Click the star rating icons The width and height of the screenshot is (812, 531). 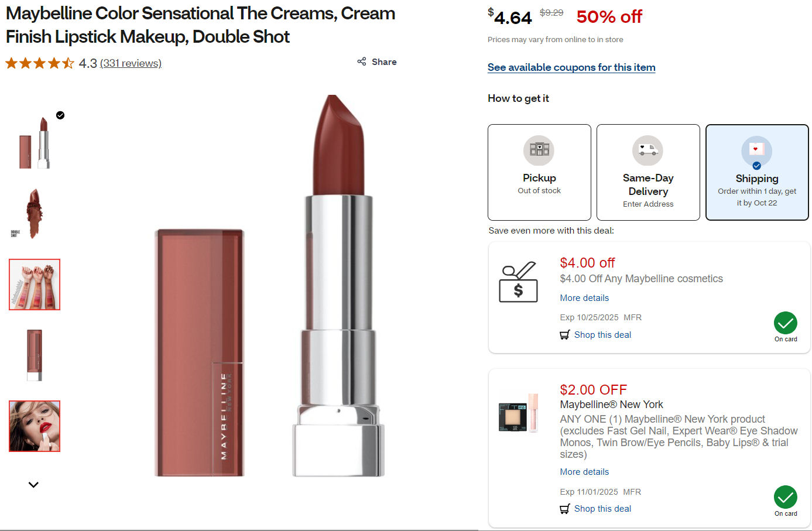[x=40, y=63]
